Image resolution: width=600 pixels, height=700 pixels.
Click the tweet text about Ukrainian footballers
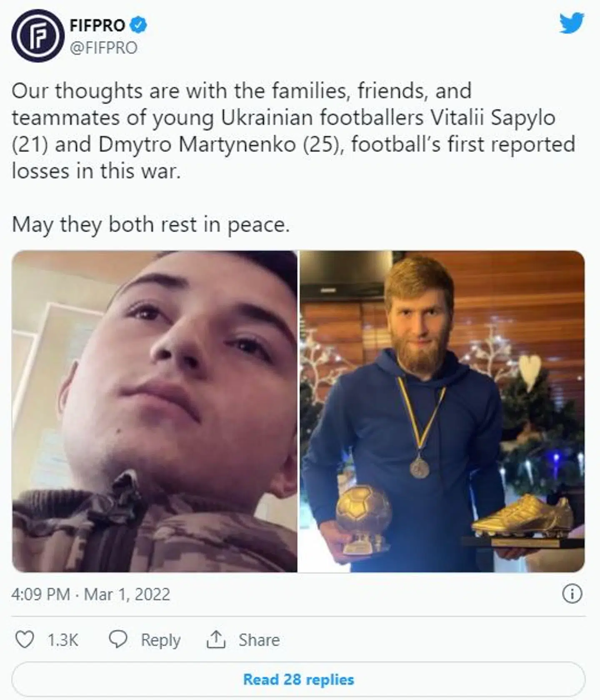point(292,131)
